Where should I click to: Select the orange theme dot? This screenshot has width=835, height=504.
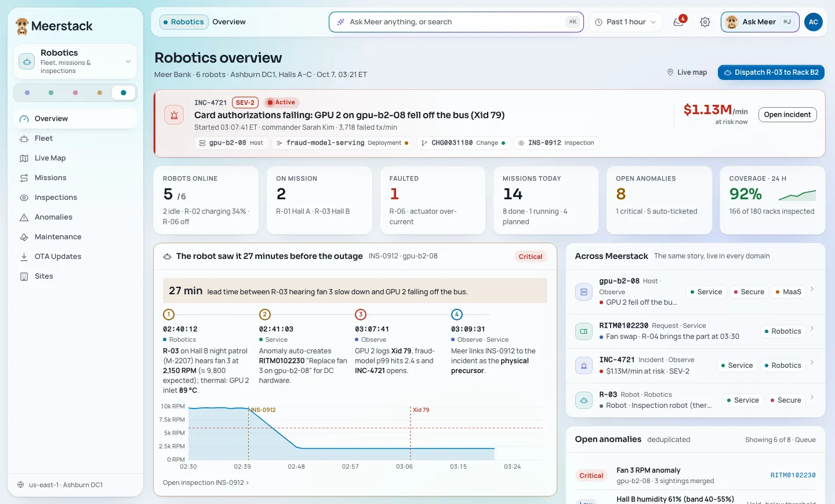point(100,93)
